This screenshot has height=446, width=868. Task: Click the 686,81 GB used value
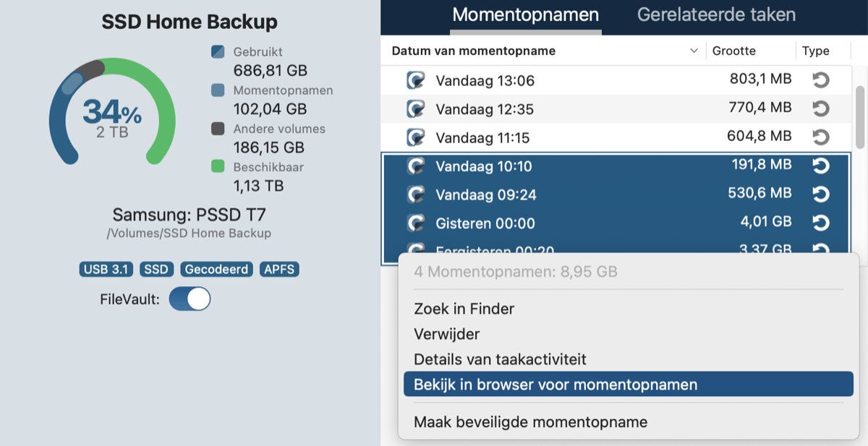[270, 71]
